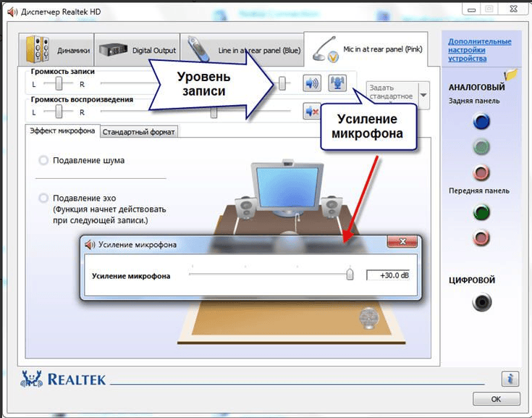Image resolution: width=532 pixels, height=418 pixels.
Task: Open Дополнительные настройки устройства link
Action: 479,50
